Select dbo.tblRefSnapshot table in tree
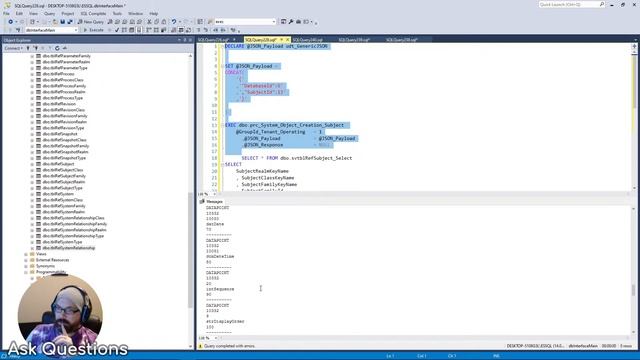This screenshot has width=640, height=360. point(60,134)
